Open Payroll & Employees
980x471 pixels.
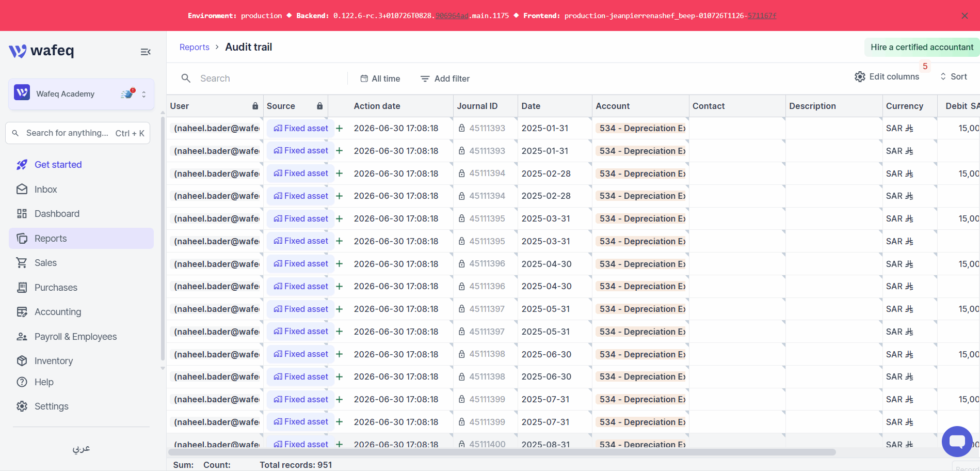pos(81,337)
